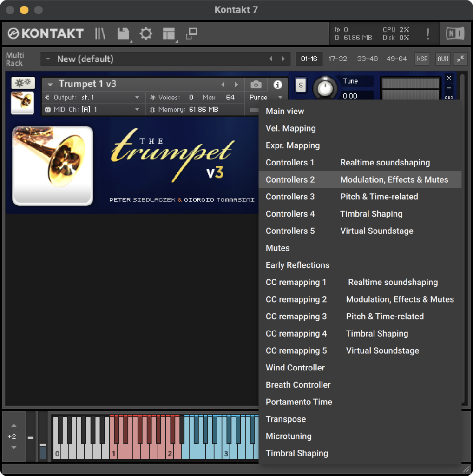Viewport: 473px width, 476px height.
Task: Load previous instrument with left arrow
Action: [x=223, y=85]
